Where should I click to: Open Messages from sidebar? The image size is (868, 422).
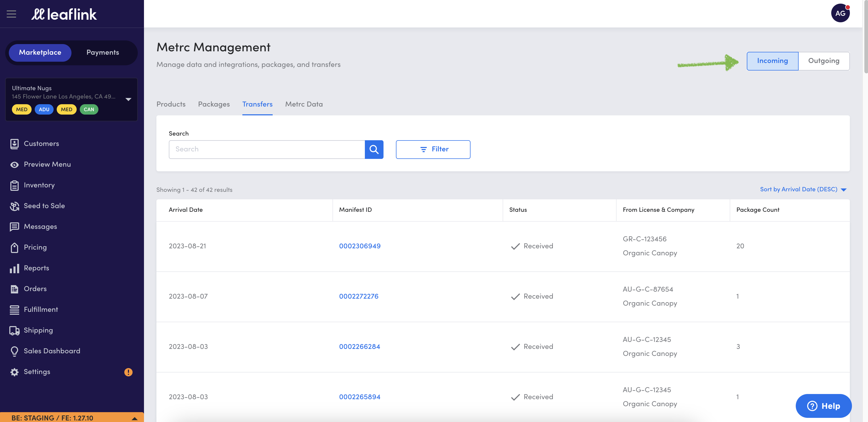tap(40, 227)
